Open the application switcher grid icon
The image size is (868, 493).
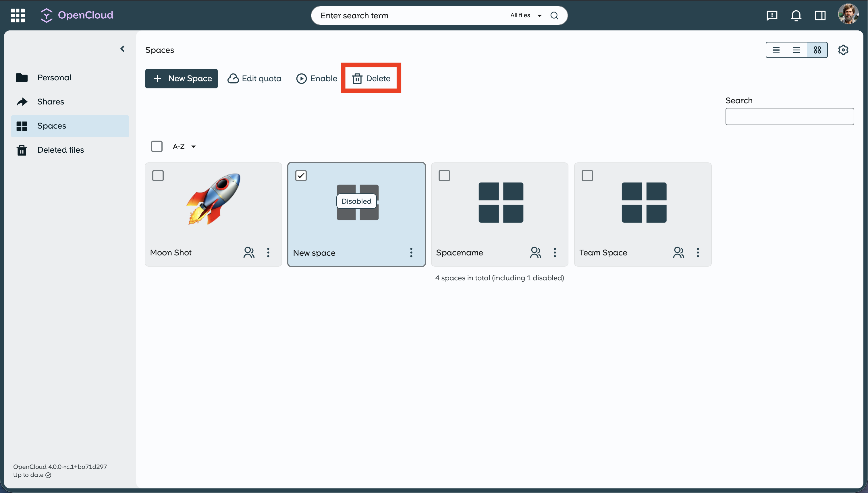click(x=18, y=15)
